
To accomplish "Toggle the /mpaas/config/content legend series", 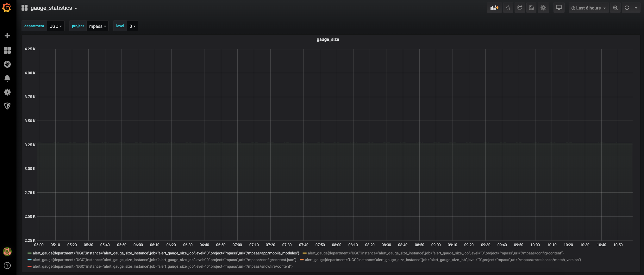I will click(x=435, y=253).
